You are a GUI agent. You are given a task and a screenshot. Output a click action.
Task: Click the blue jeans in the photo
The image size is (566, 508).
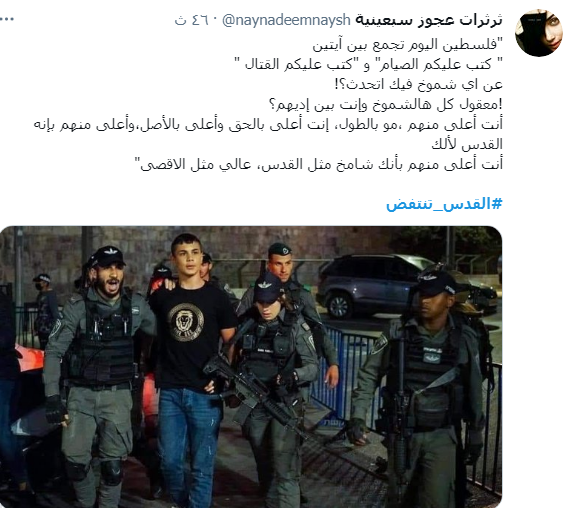click(x=189, y=446)
